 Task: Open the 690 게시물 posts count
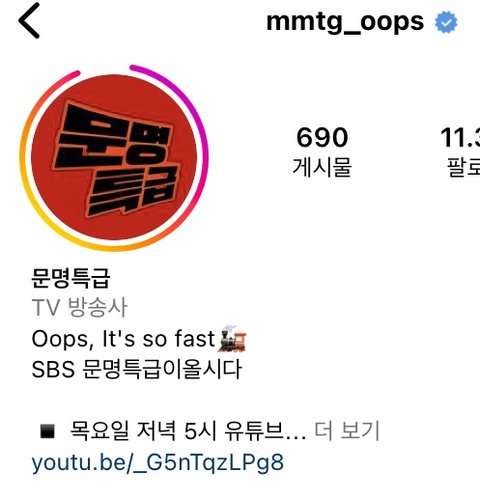322,151
